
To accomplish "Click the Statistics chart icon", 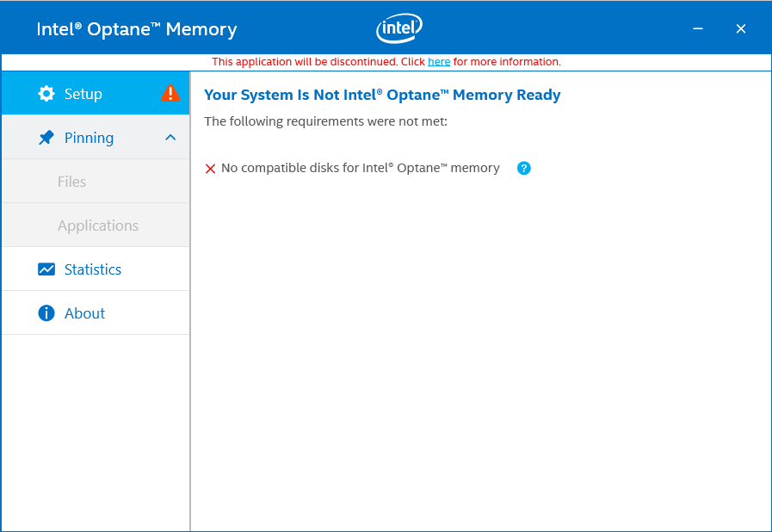I will [46, 269].
